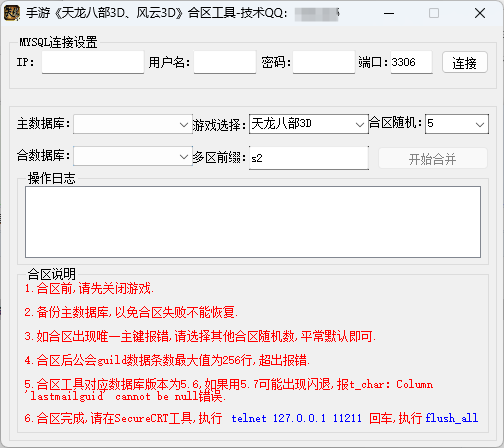Click the 多区前缀 field containing s2
Image resolution: width=504 pixels, height=448 pixels.
tap(309, 158)
